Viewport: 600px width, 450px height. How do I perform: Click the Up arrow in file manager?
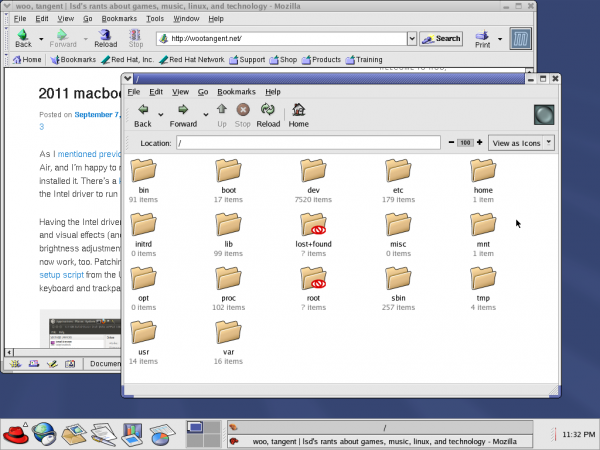[x=222, y=116]
